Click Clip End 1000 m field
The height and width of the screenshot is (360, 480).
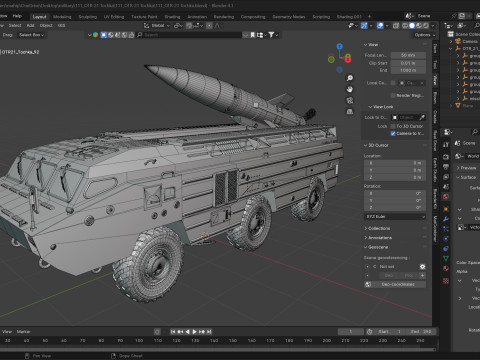(x=408, y=70)
